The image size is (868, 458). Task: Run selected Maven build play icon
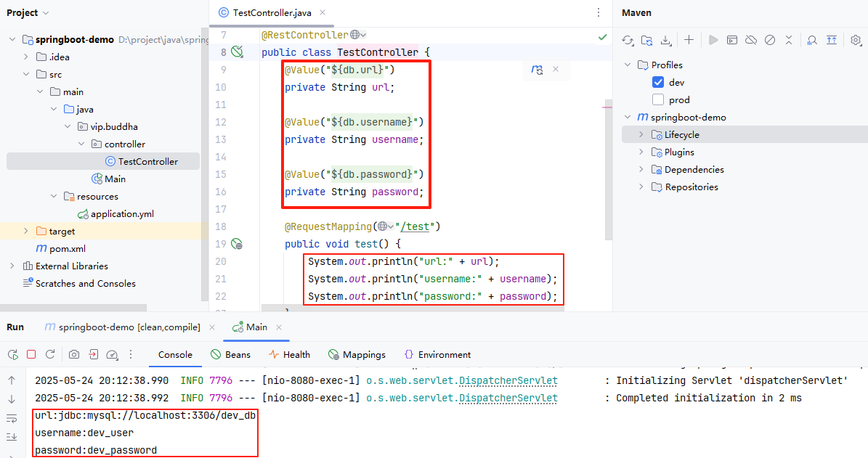coord(713,40)
